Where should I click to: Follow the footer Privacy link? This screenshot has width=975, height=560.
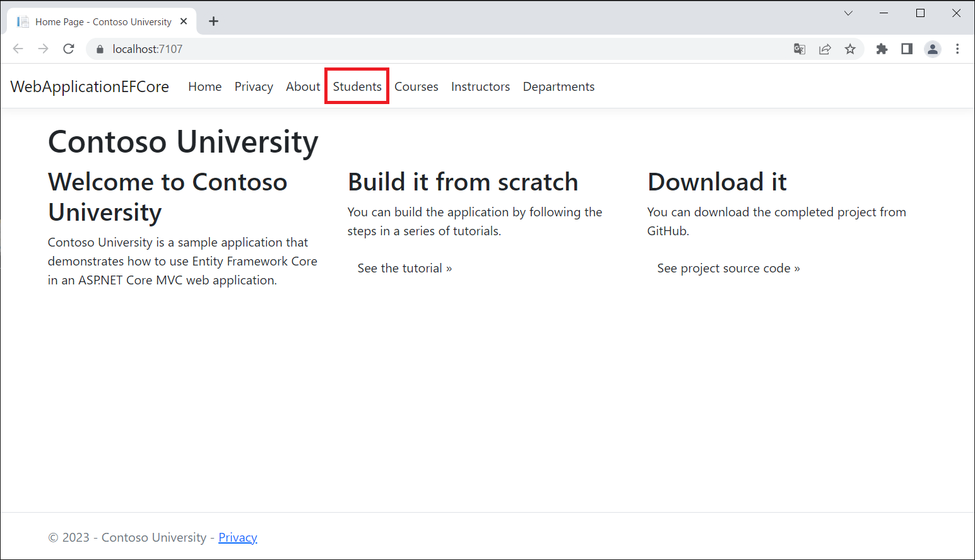pyautogui.click(x=237, y=537)
